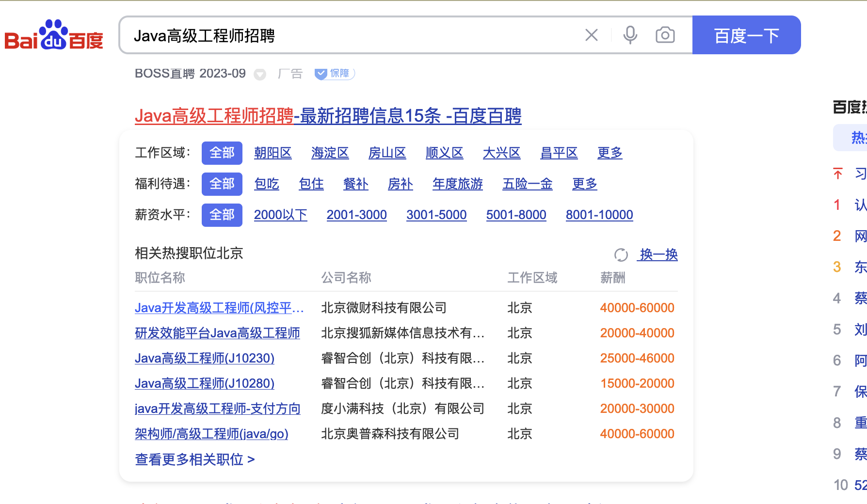The image size is (867, 504).
Task: Select 全部 in the salary level filter
Action: 222,215
